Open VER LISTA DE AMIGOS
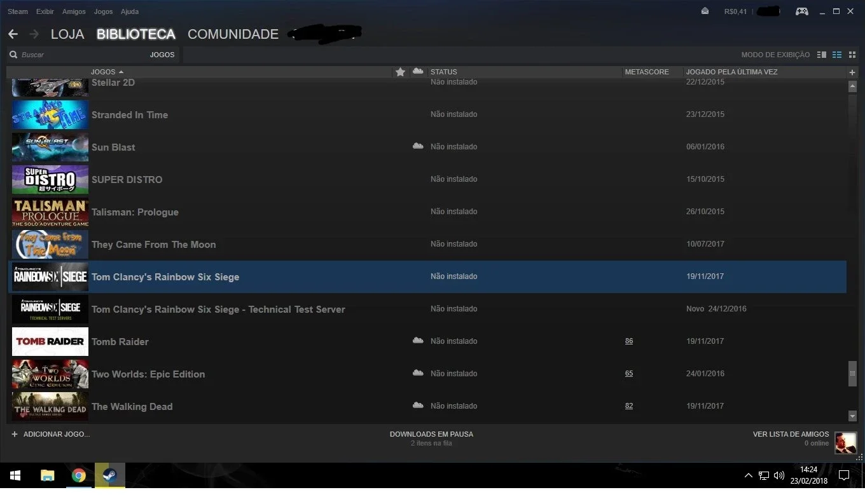The image size is (865, 504). [x=791, y=434]
